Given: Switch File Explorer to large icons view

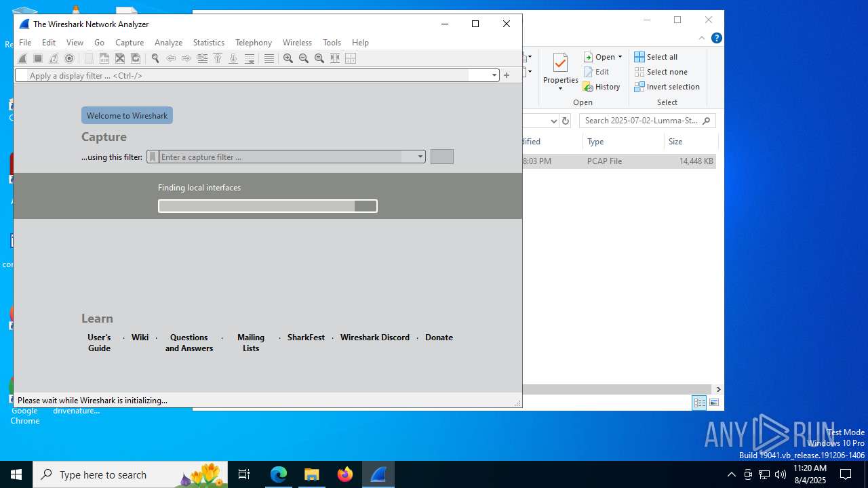Looking at the screenshot, I should [x=714, y=403].
